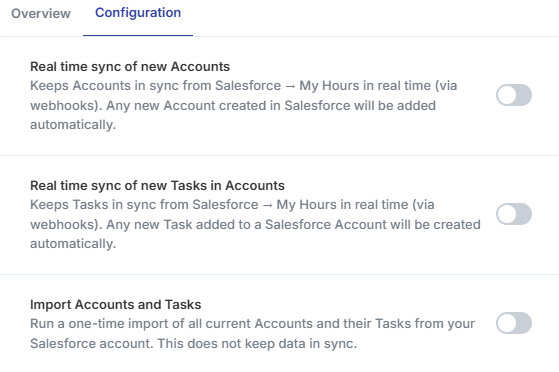Screen dimensions: 559x372
Task: Select the Configuration tab
Action: tap(138, 13)
